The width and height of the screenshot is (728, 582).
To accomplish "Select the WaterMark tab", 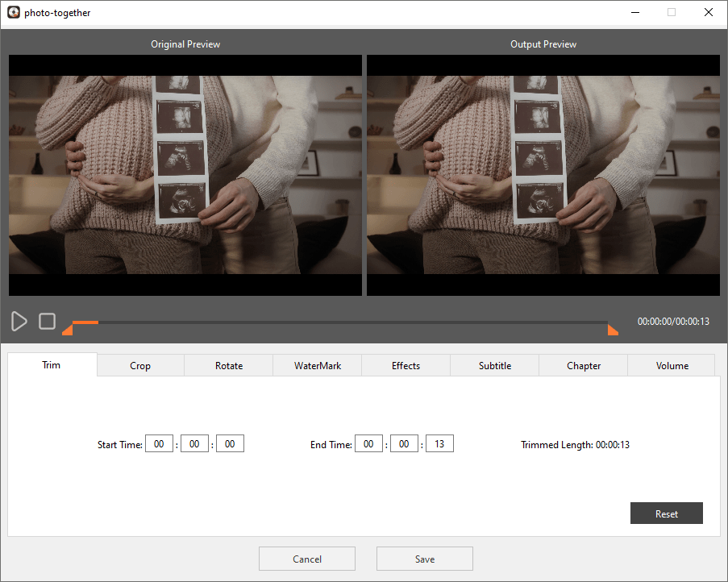I will 318,365.
